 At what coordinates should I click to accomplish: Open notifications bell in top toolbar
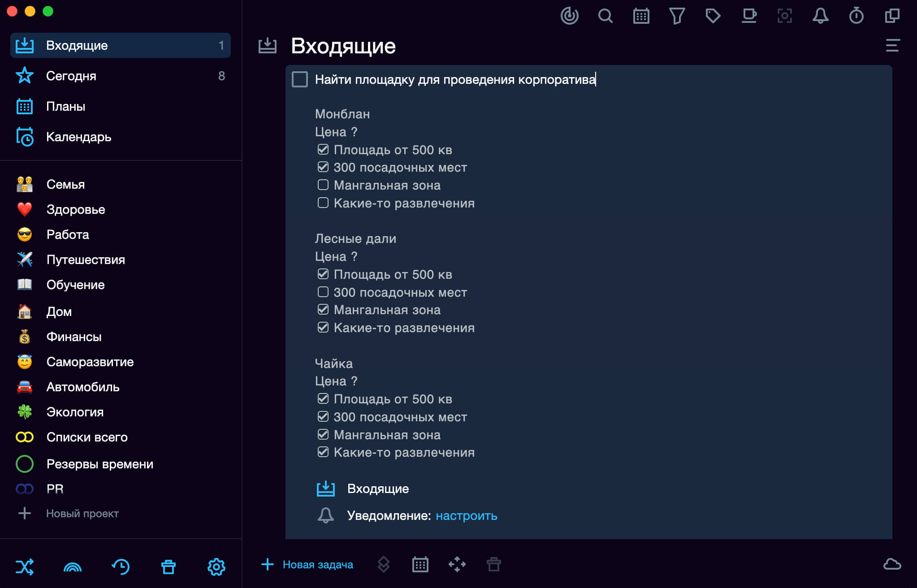[x=820, y=16]
